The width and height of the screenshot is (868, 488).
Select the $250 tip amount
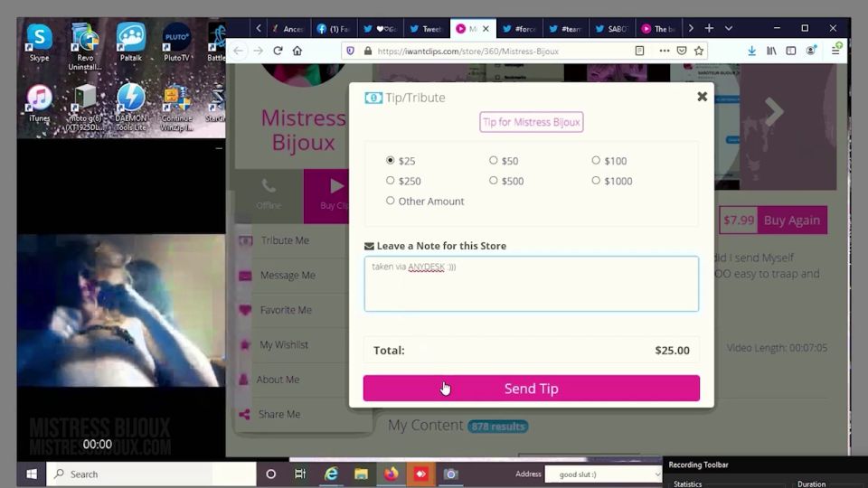point(391,181)
